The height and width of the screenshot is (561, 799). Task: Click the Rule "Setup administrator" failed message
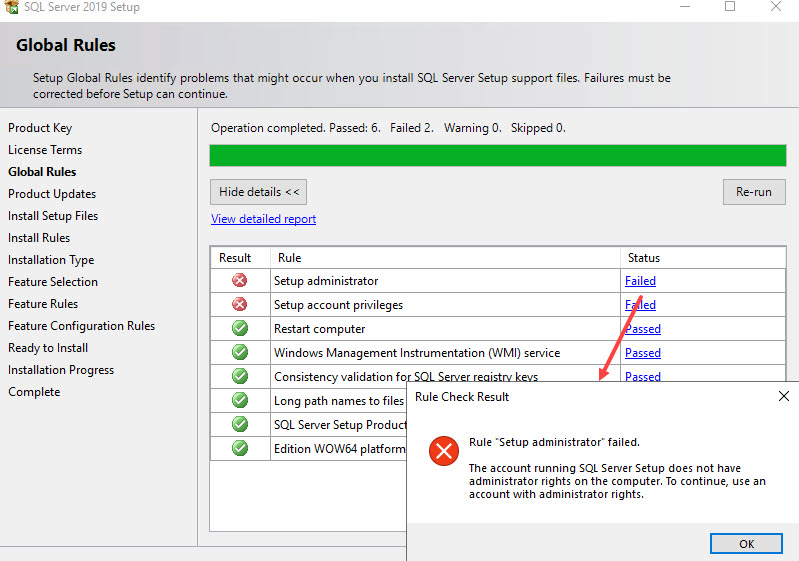(554, 442)
